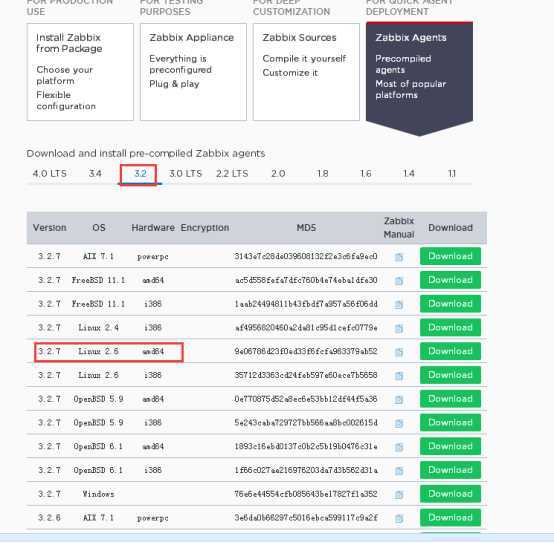Download agent for FreeBSD 11.1 amd64
This screenshot has height=543, width=554.
(450, 280)
